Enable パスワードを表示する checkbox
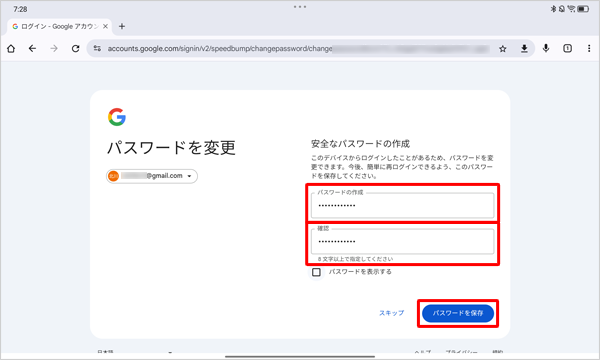The height and width of the screenshot is (360, 600). [x=316, y=272]
